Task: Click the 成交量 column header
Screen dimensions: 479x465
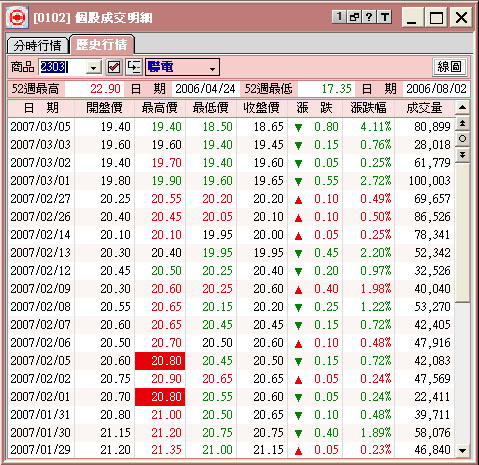Action: click(424, 108)
